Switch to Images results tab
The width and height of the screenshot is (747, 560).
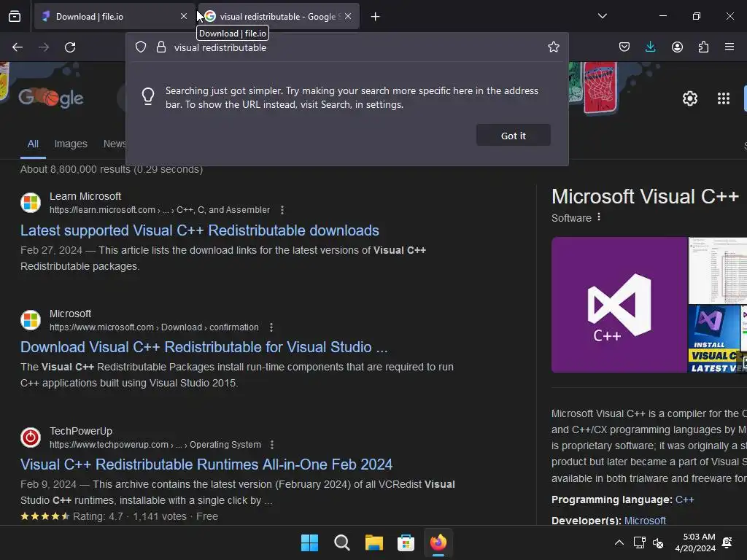tap(71, 144)
